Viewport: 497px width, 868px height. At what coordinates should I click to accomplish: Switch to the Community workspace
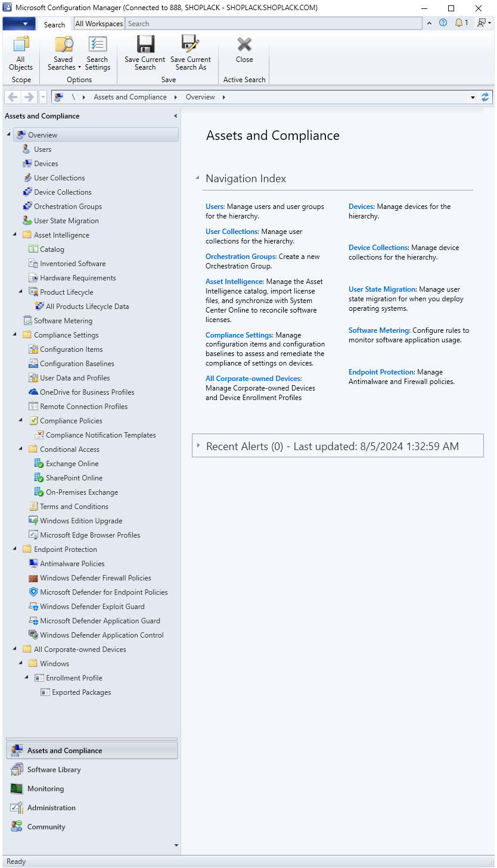click(x=92, y=827)
